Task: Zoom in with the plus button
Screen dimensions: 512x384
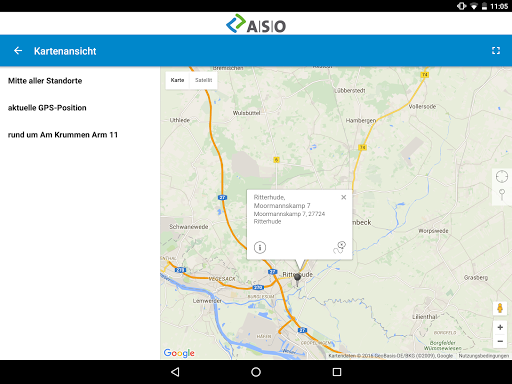Action: [500, 327]
